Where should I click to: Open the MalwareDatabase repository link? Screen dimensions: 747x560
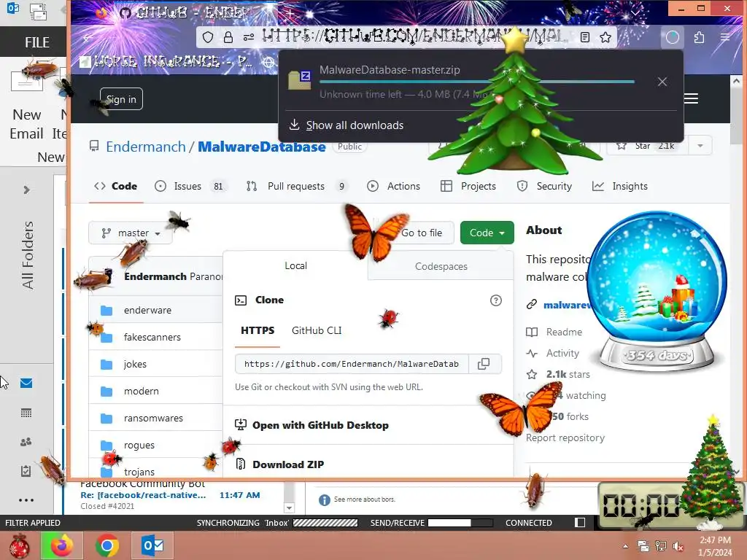(x=262, y=147)
